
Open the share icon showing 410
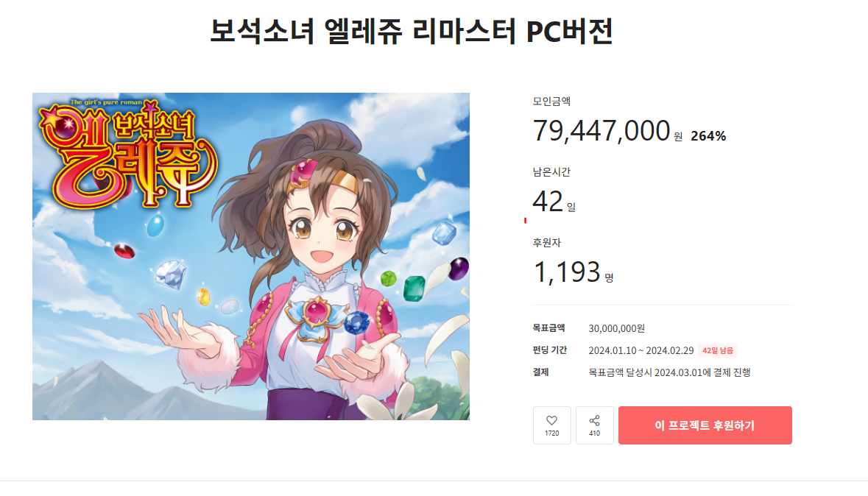(x=595, y=425)
